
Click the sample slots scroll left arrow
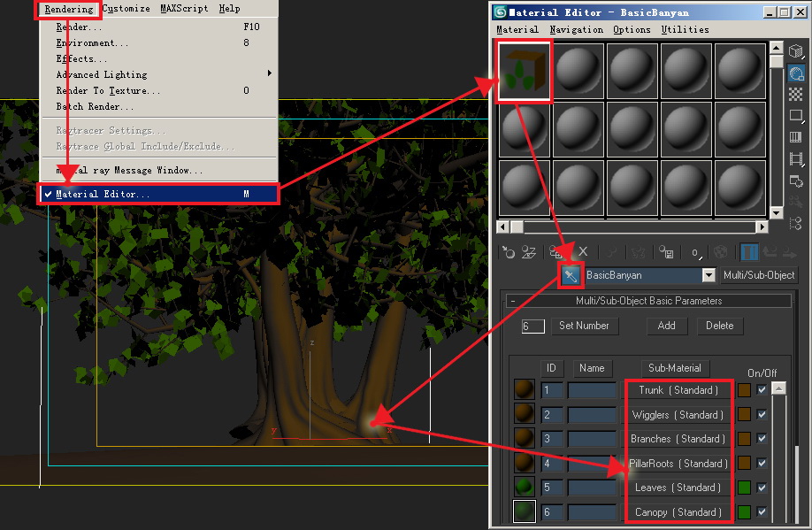(x=502, y=227)
